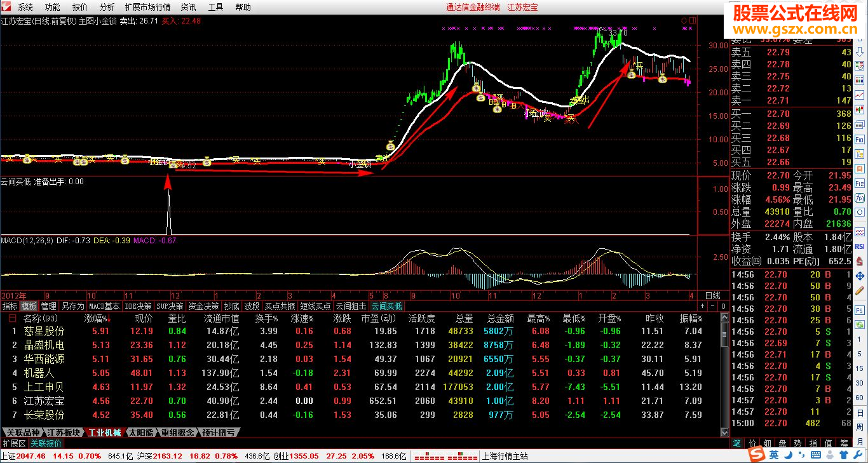This screenshot has width=868, height=463.
Task: Open the 系统 menu
Action: tap(25, 7)
